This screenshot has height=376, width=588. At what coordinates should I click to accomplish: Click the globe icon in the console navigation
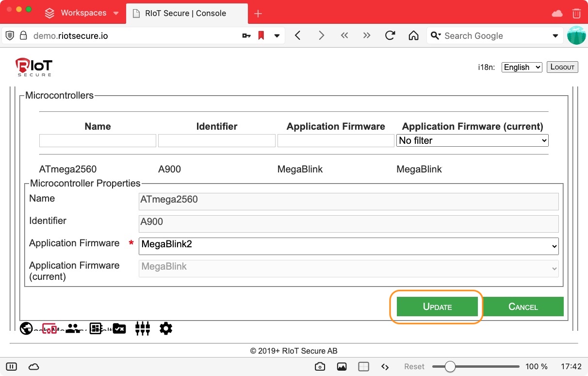click(26, 329)
